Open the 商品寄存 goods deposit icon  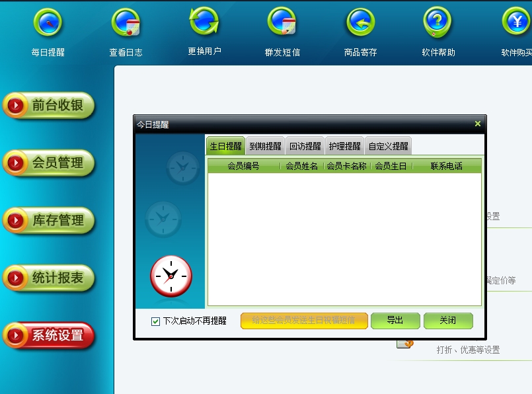[360, 24]
